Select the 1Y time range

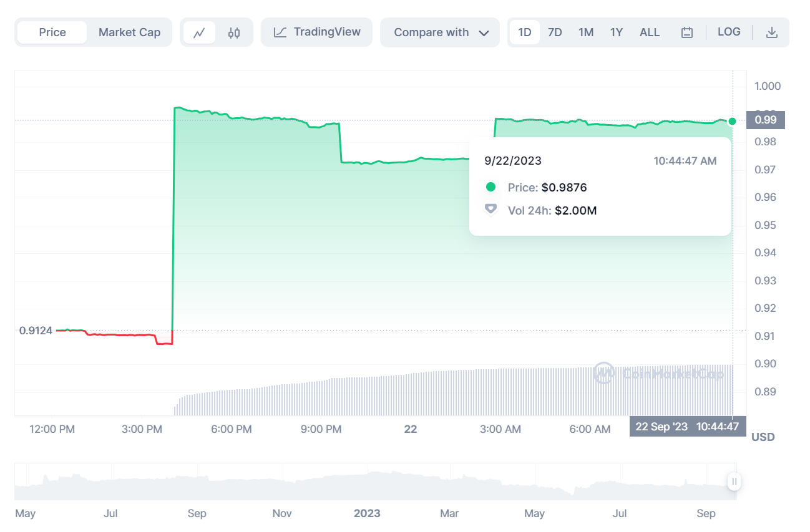pyautogui.click(x=617, y=32)
